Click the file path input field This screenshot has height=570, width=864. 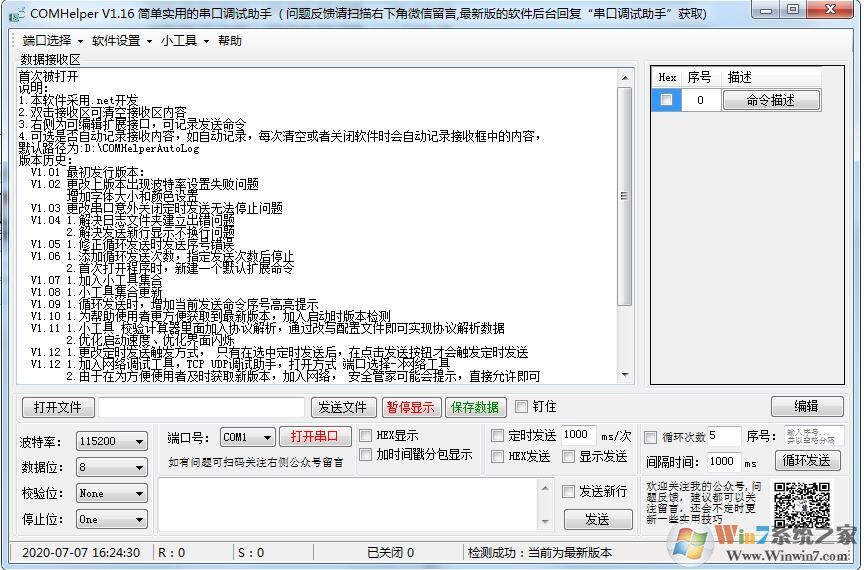(201, 407)
